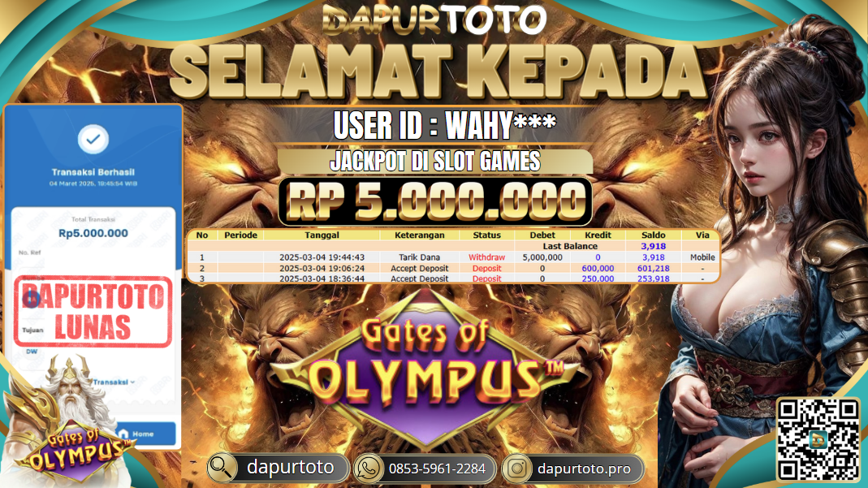Click the QR code in the corner

(x=818, y=438)
